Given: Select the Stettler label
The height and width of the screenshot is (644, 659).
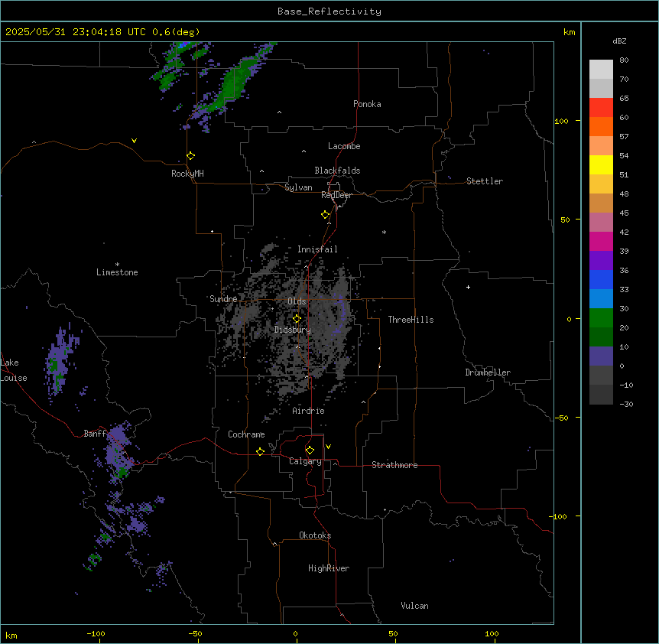Looking at the screenshot, I should coord(485,181).
